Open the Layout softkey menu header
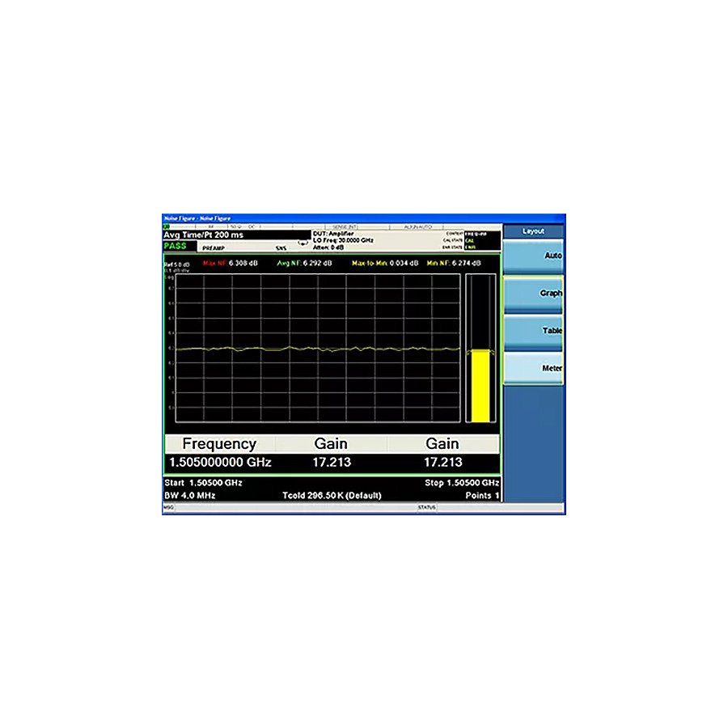The image size is (728, 728). [532, 231]
